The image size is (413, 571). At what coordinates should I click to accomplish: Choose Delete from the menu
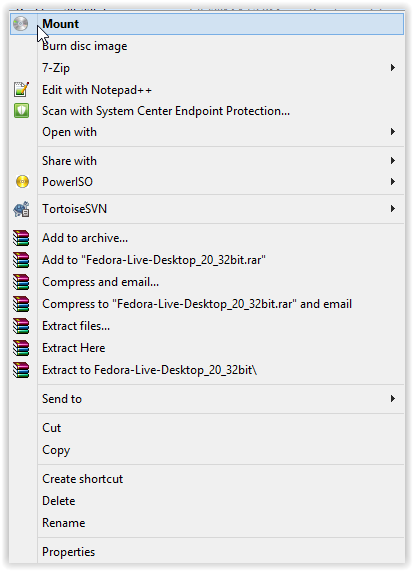(207, 501)
